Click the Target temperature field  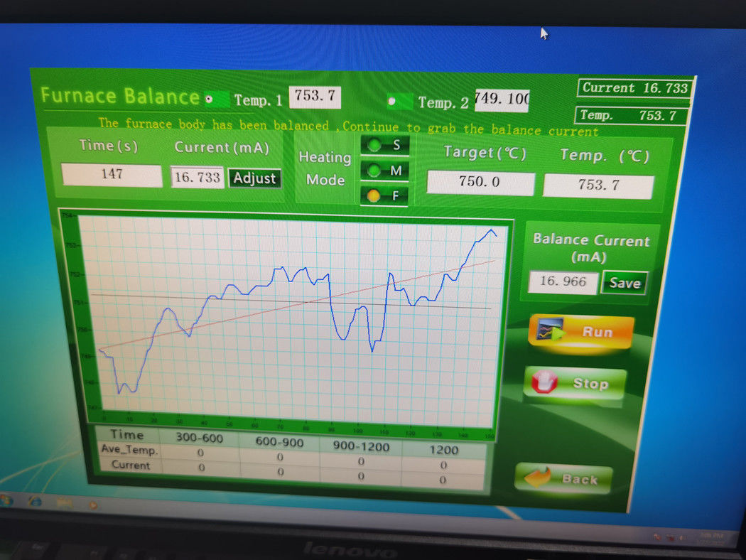coord(480,183)
